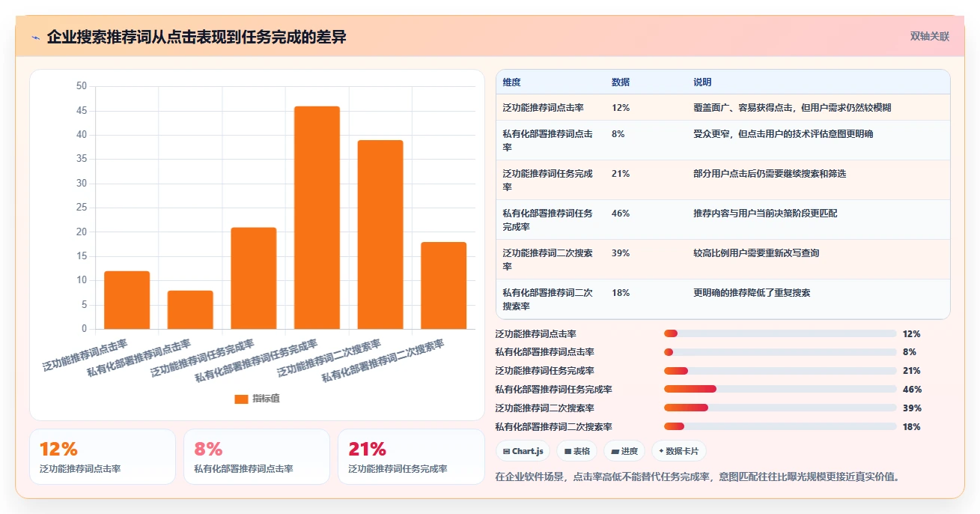Click the bar for 私有化部署推荐词点击率

coord(190,309)
